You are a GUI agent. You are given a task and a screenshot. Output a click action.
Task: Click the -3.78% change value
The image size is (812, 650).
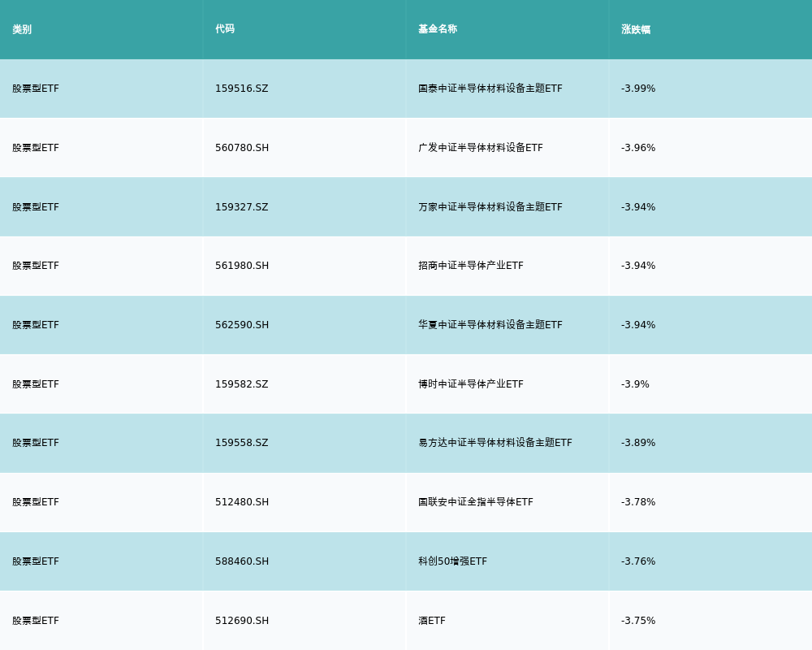pos(638,502)
